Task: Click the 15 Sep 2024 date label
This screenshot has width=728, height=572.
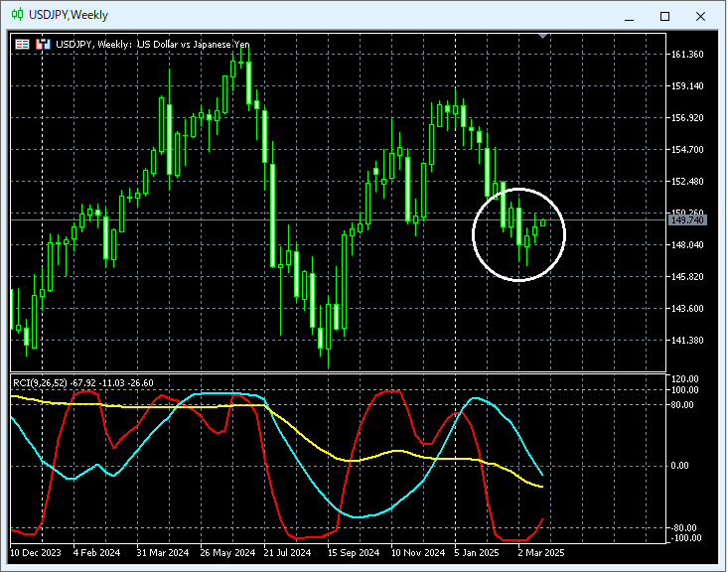Action: coord(354,553)
